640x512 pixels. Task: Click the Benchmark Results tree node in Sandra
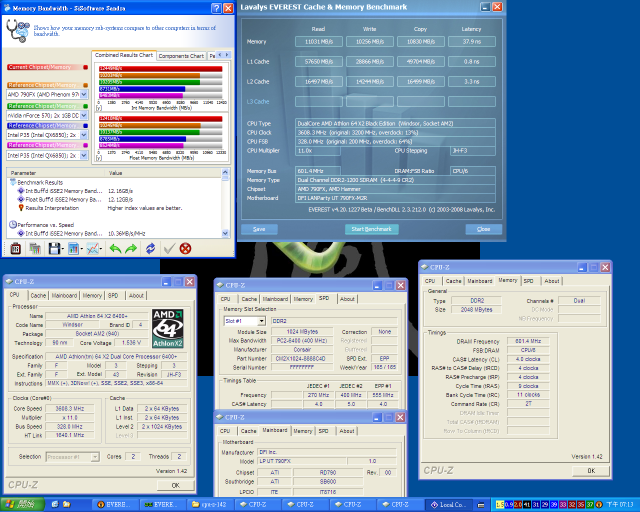[40, 183]
